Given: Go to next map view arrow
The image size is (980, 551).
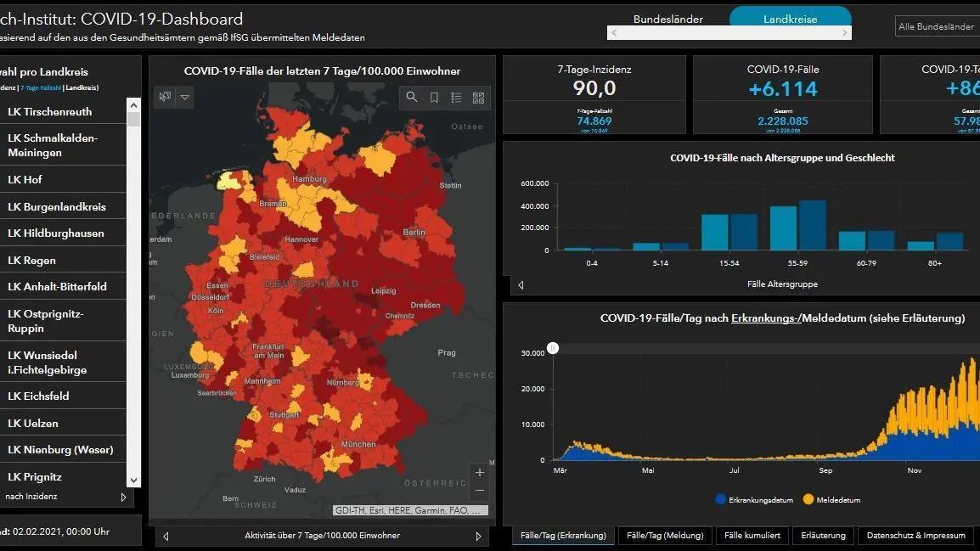Looking at the screenshot, I should tap(478, 536).
